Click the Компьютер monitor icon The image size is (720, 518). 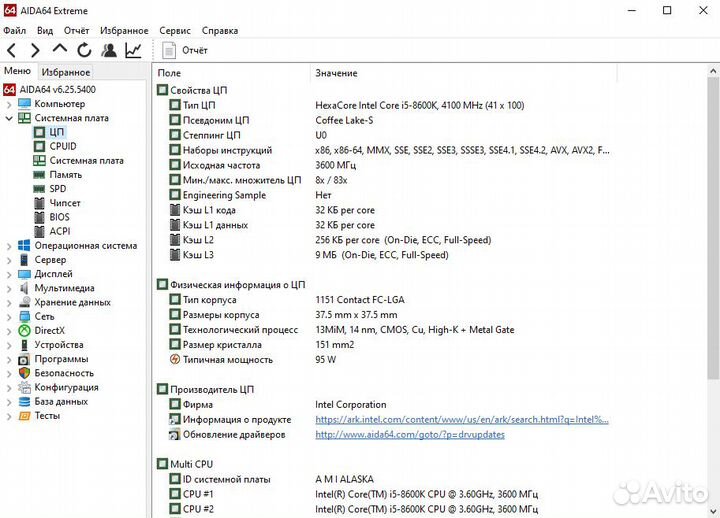coord(24,104)
